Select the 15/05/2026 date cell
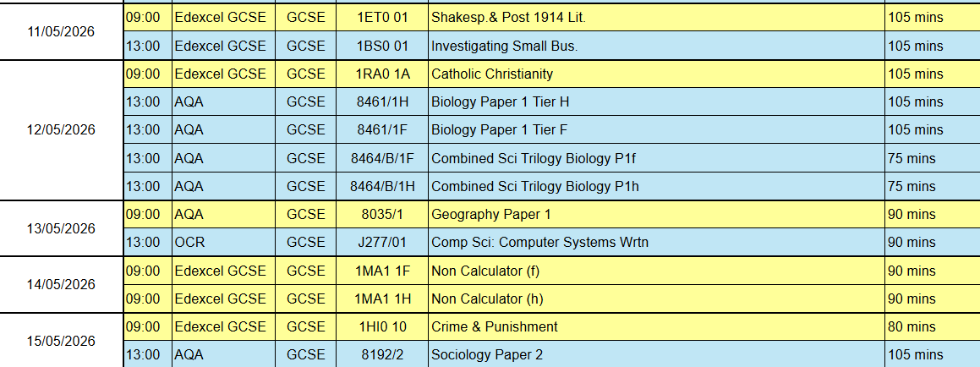Screen dimensions: 980x367 [x=61, y=341]
